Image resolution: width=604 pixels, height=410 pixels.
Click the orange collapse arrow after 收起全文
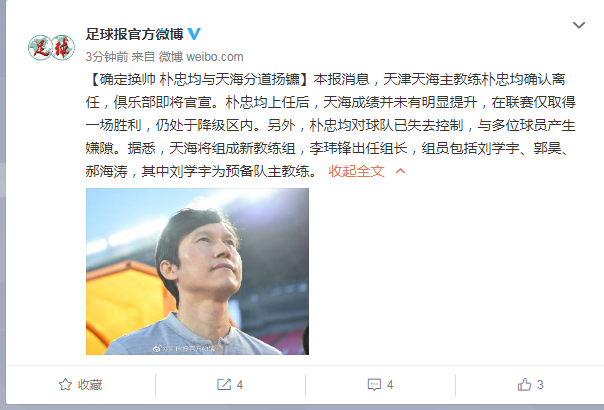tap(401, 171)
